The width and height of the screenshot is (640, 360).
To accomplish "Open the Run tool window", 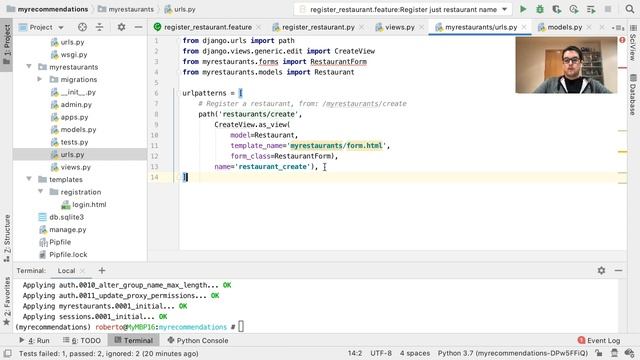I will coord(35,340).
